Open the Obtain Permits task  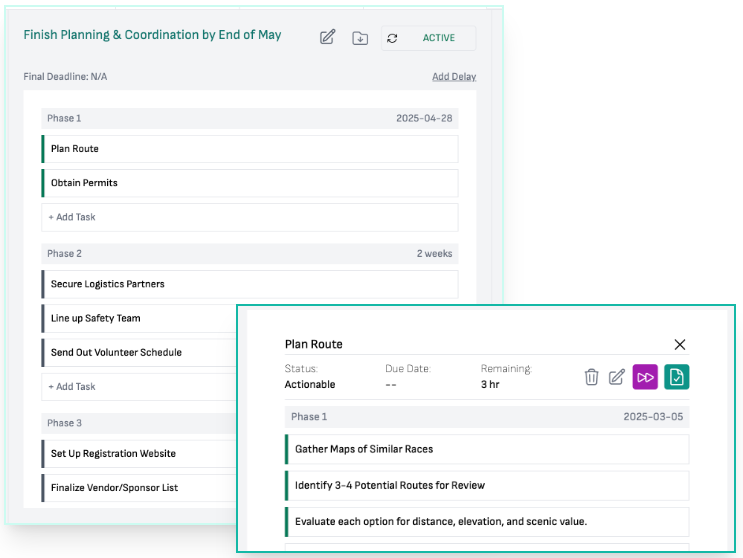[x=249, y=183]
